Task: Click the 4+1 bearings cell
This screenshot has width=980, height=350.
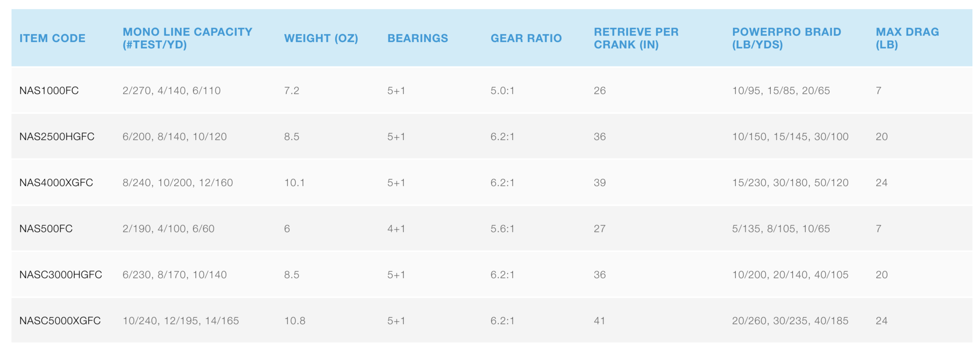Action: 396,229
